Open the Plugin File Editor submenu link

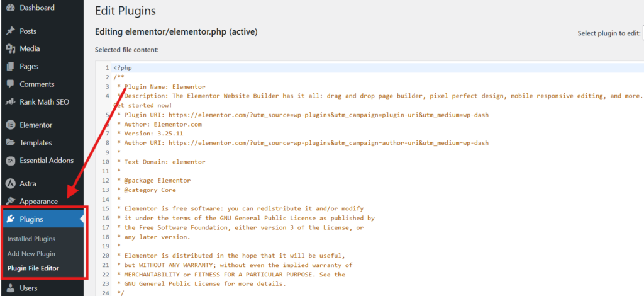point(33,268)
